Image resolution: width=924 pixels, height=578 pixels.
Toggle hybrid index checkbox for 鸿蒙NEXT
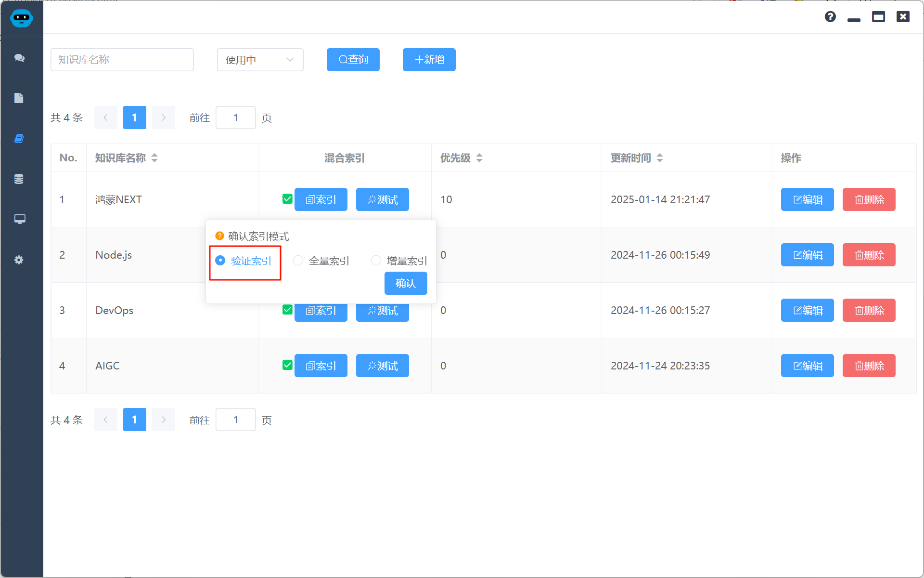pos(287,199)
